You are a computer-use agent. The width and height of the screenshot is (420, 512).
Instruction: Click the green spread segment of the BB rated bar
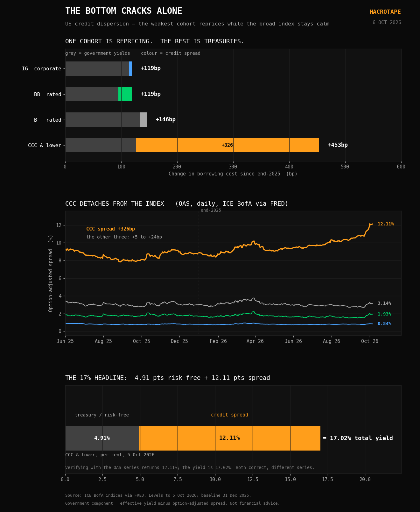(125, 94)
